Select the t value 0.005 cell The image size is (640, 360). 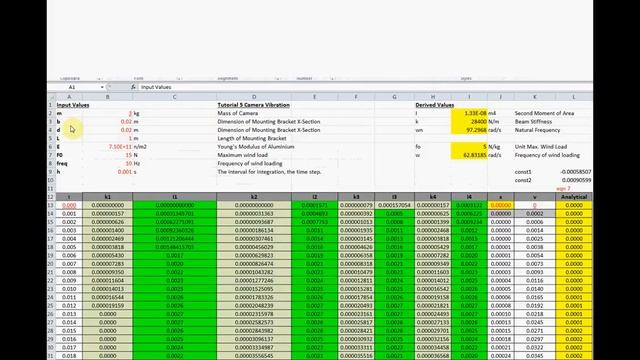click(69, 247)
